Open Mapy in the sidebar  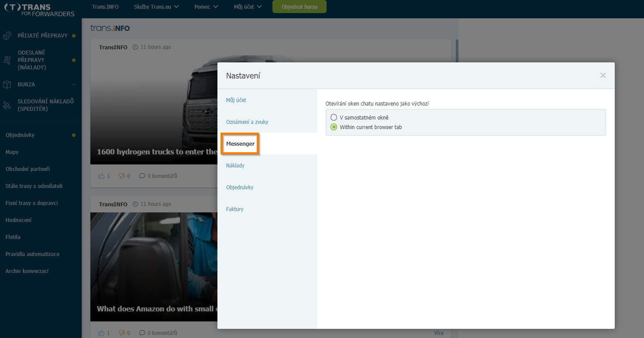[12, 152]
